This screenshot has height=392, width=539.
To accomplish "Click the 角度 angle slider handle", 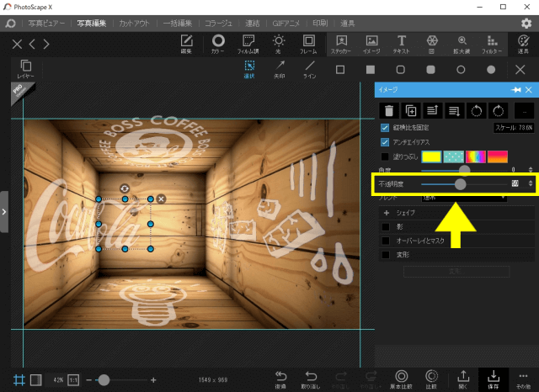I will click(x=464, y=169).
